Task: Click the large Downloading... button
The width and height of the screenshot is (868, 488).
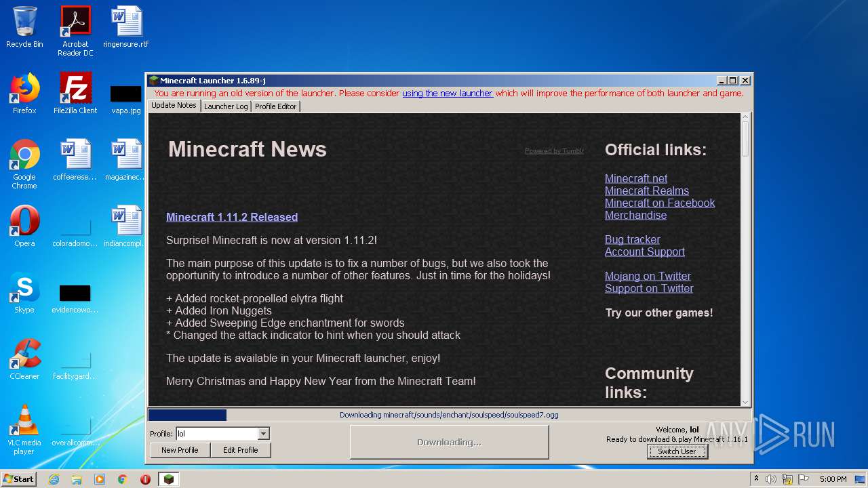Action: (x=449, y=442)
